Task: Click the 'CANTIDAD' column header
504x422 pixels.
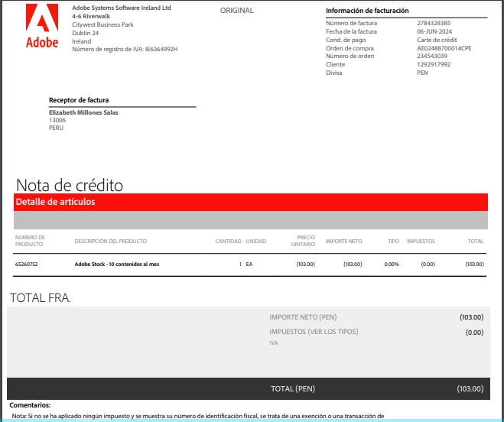Action: tap(228, 241)
